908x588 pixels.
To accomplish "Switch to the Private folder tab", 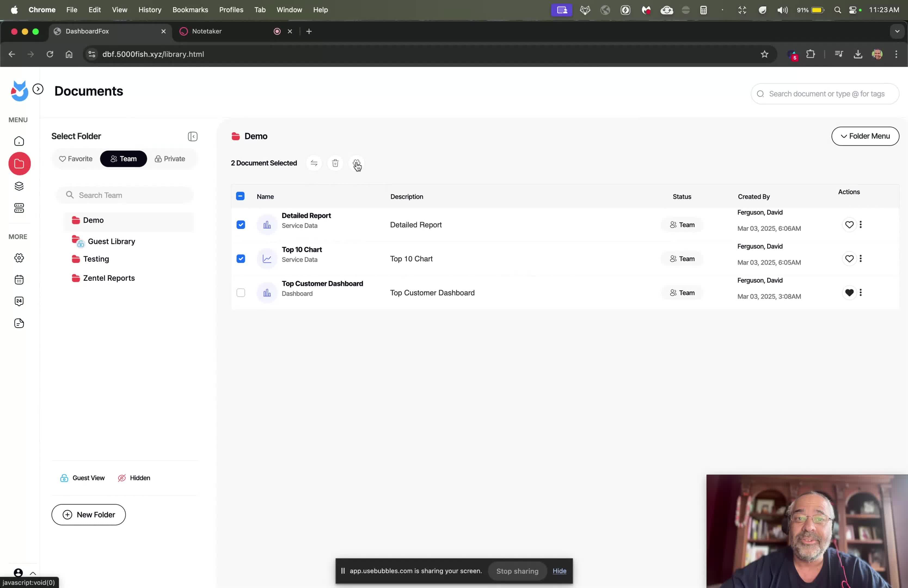I will click(170, 159).
